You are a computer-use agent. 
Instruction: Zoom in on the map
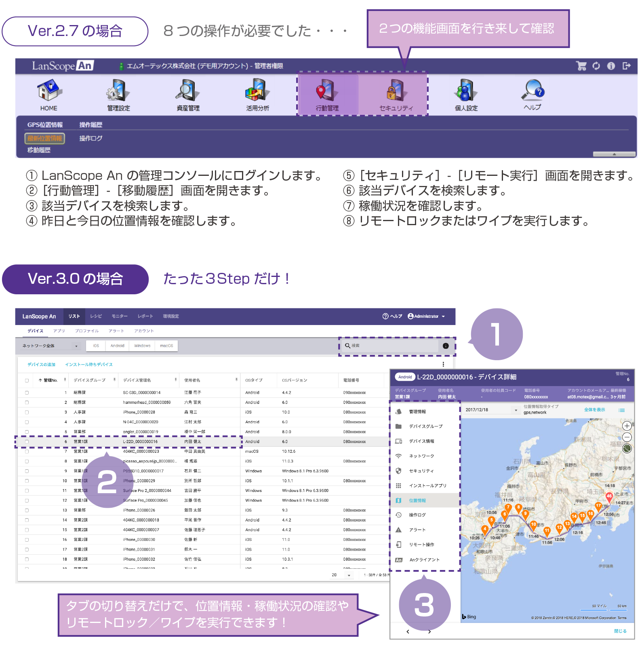(x=627, y=426)
